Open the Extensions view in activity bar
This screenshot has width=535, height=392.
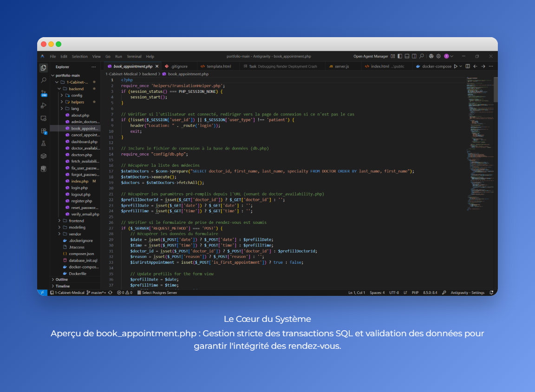(44, 131)
